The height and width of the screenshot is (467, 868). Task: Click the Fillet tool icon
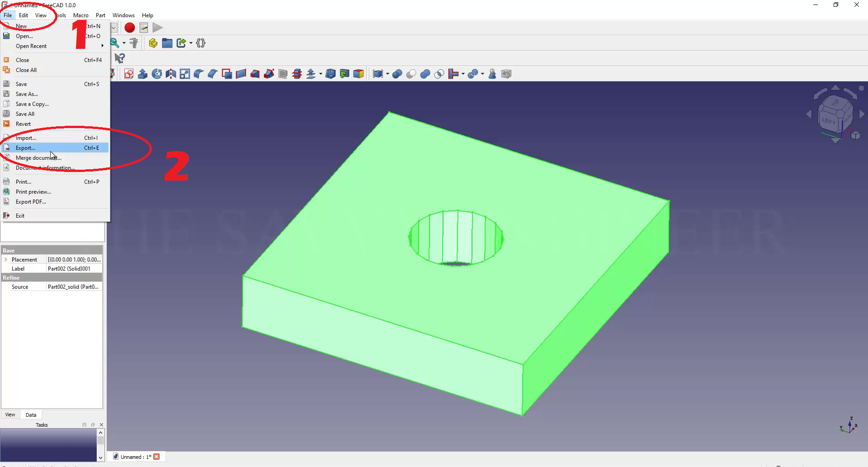pyautogui.click(x=198, y=74)
